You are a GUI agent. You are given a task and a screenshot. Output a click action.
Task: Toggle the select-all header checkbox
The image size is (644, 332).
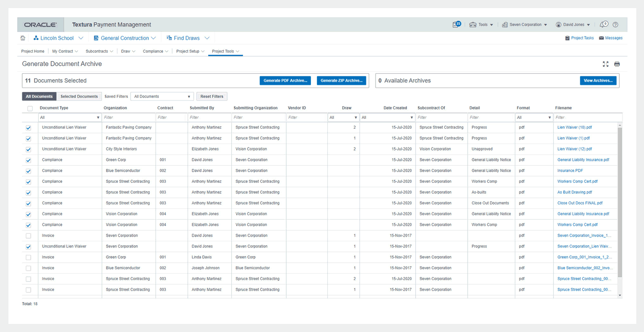pos(30,108)
